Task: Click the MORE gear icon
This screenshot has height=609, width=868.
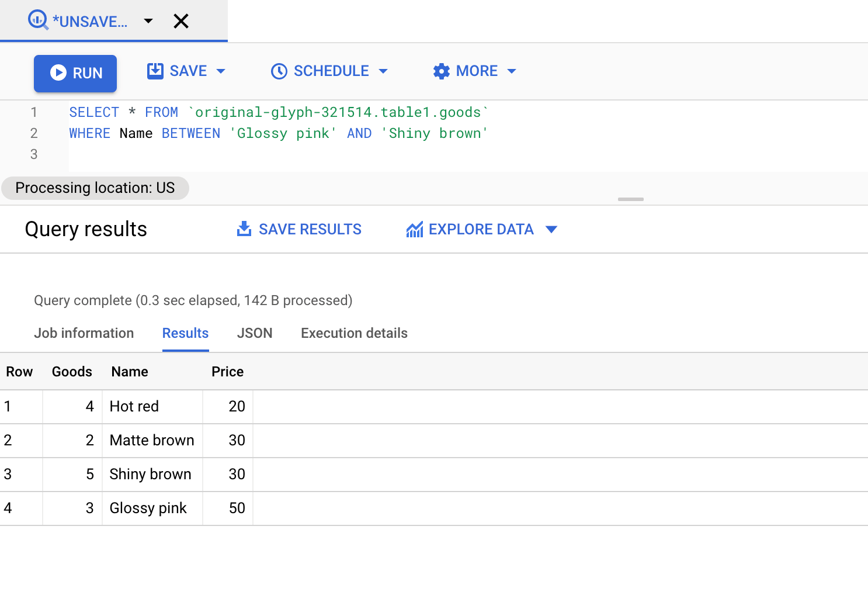Action: point(442,71)
